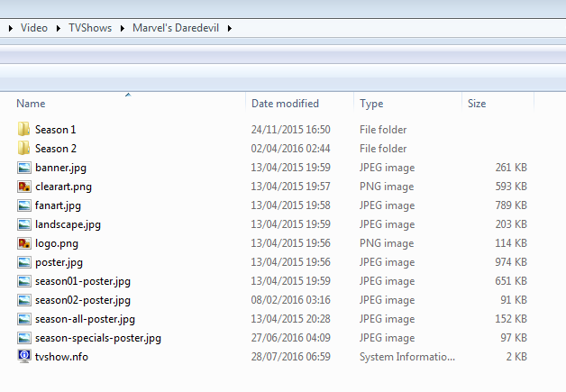Click the landscape.jpg file name
Image resolution: width=566 pixels, height=392 pixels.
tap(68, 224)
